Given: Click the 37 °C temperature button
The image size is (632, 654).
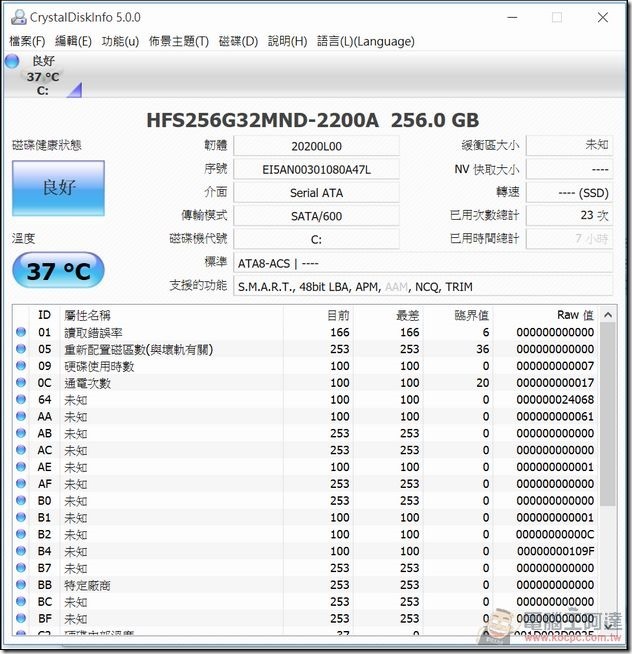Looking at the screenshot, I should [x=58, y=271].
